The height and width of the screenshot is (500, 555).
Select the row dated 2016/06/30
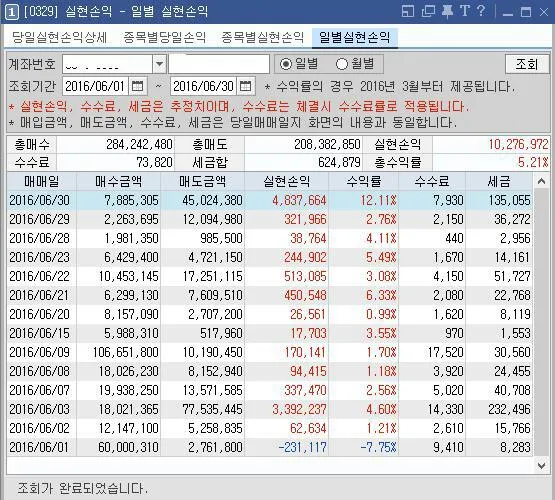[x=270, y=200]
